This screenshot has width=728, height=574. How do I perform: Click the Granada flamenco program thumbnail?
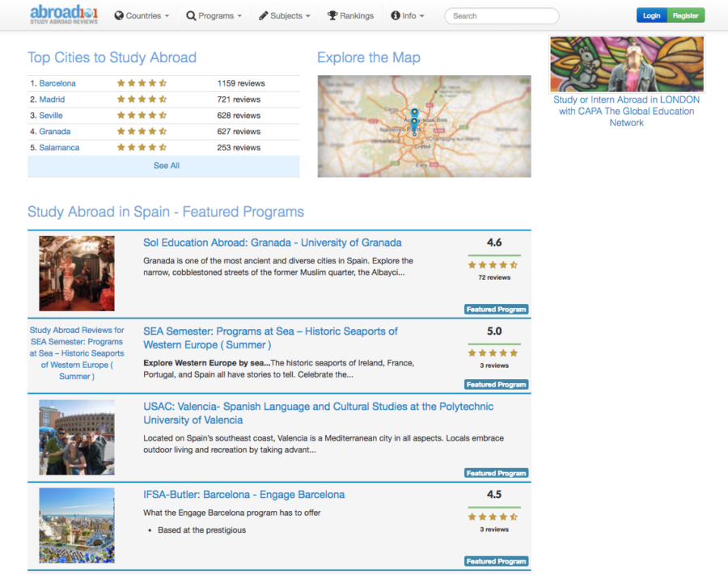pos(77,273)
